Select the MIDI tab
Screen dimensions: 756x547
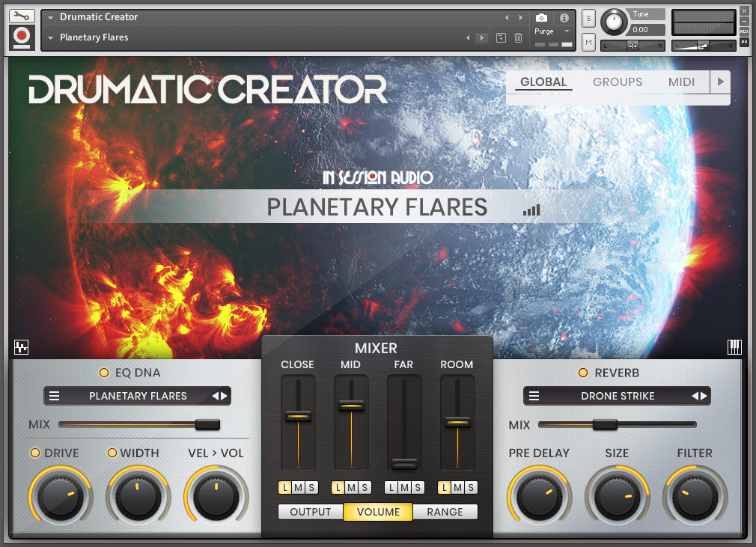[681, 82]
